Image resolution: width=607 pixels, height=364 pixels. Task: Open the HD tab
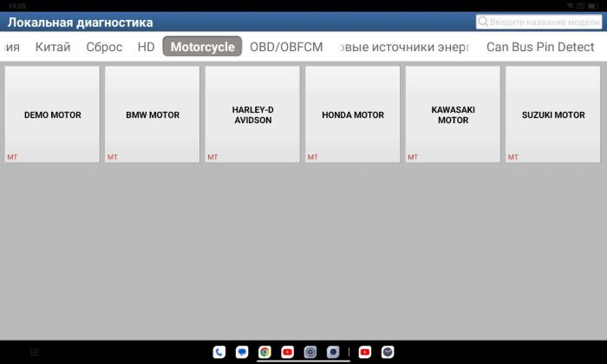(x=146, y=47)
